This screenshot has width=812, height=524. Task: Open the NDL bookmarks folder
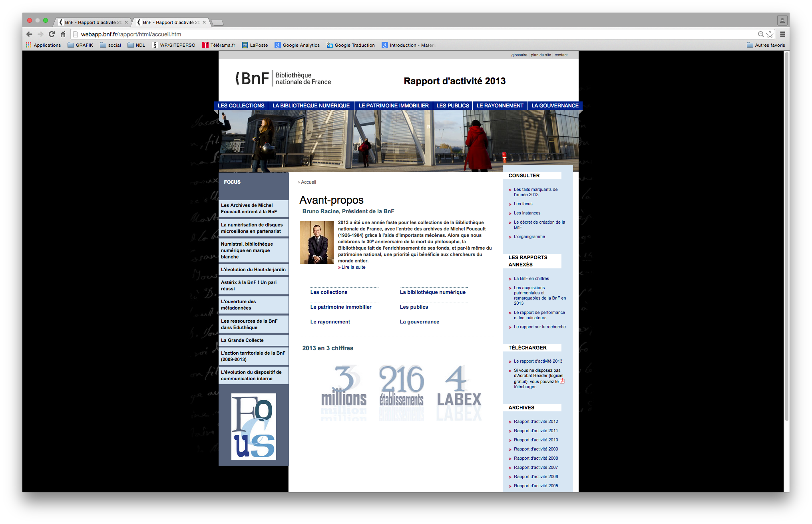pyautogui.click(x=136, y=45)
